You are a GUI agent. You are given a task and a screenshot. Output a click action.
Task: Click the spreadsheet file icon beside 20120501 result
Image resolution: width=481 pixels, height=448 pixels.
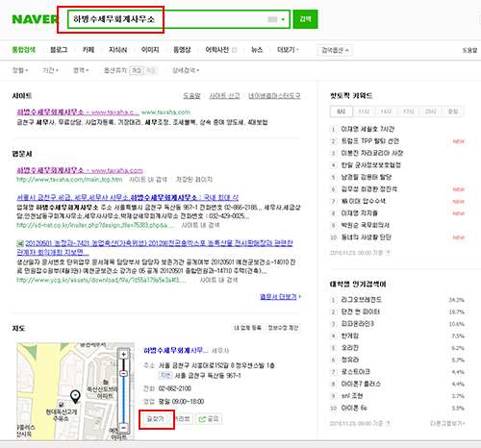(20, 243)
